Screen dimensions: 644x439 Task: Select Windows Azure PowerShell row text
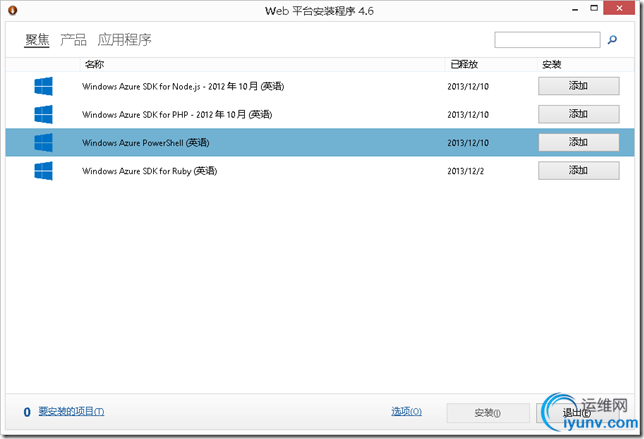point(146,143)
